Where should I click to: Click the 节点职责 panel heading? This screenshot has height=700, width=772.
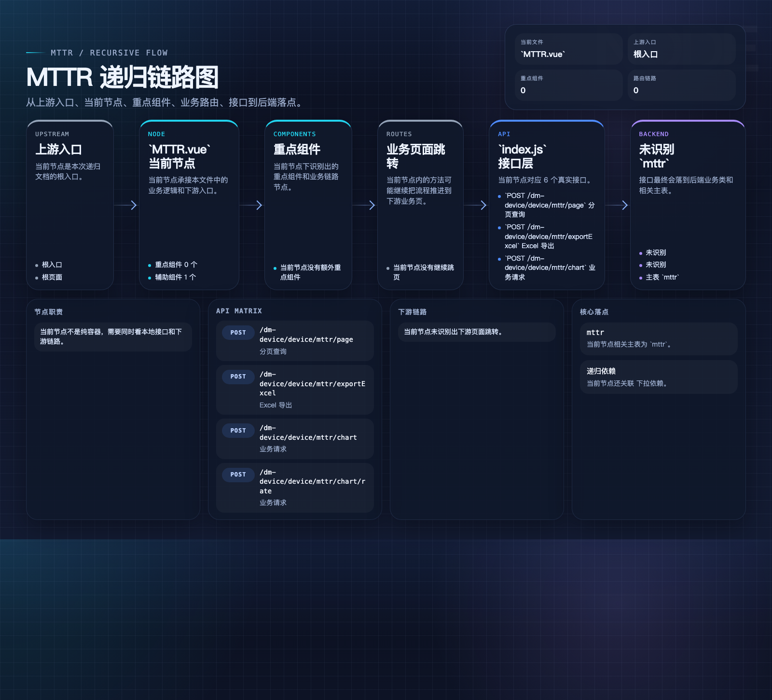point(49,312)
